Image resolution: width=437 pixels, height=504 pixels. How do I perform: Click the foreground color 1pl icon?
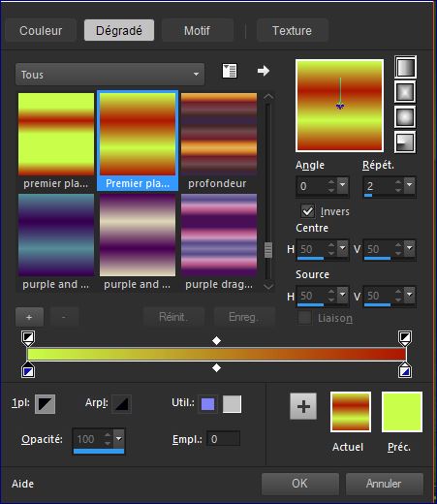coord(45,404)
